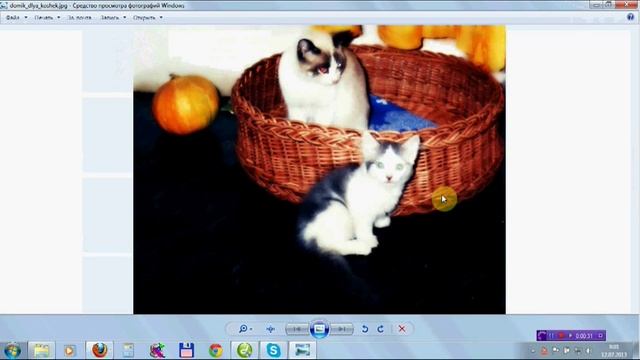The width and height of the screenshot is (640, 360).
Task: Open the colorful paint app taskbar icon
Action: pyautogui.click(x=157, y=351)
